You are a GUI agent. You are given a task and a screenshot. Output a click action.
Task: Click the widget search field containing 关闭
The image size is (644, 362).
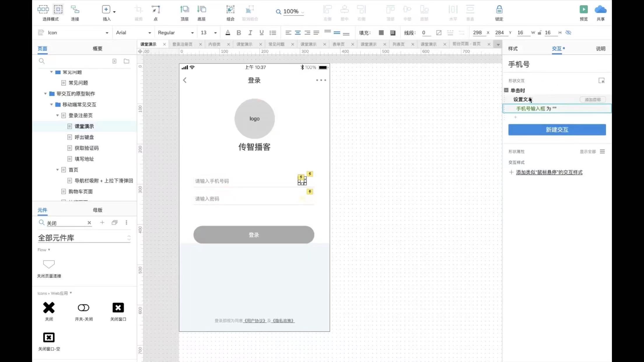click(x=66, y=223)
